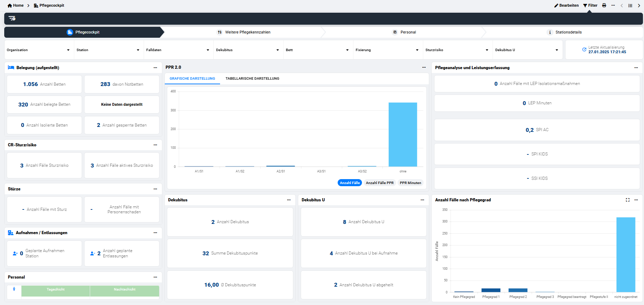This screenshot has height=305, width=644.
Task: Open options menu of Belegung (aufgestellt) panel
Action: [155, 68]
